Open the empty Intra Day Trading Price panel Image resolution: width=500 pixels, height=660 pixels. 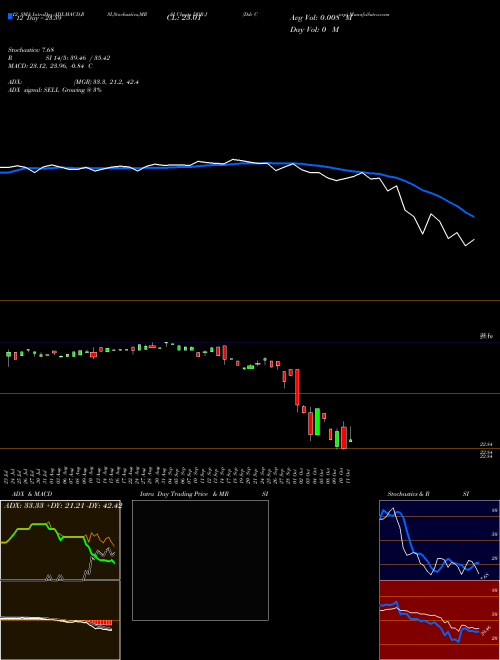tap(200, 560)
